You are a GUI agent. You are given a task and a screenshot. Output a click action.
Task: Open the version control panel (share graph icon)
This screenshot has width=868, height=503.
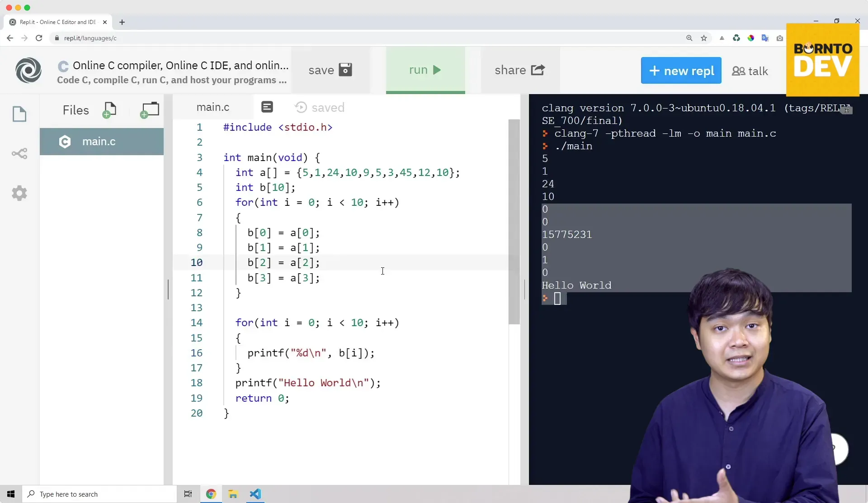(x=20, y=154)
